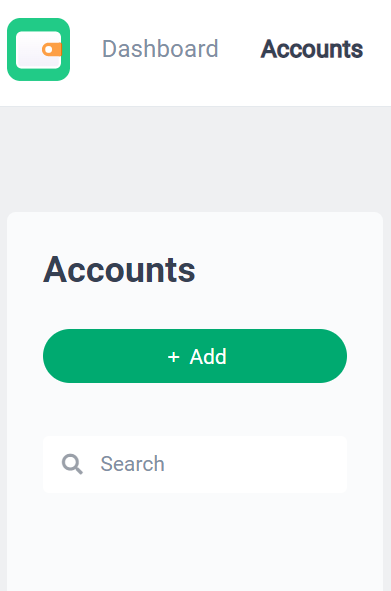This screenshot has height=591, width=391.
Task: Click the plus sign on Add button
Action: tap(173, 357)
